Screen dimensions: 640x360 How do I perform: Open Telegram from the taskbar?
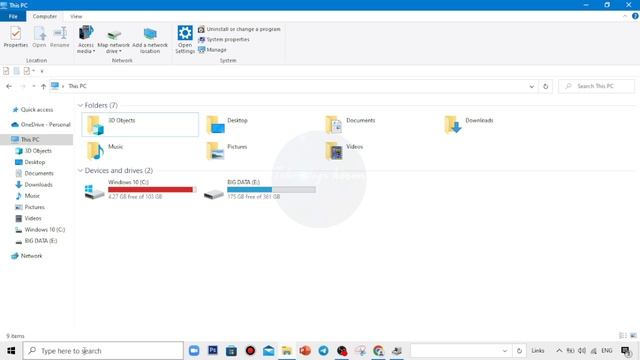point(323,351)
